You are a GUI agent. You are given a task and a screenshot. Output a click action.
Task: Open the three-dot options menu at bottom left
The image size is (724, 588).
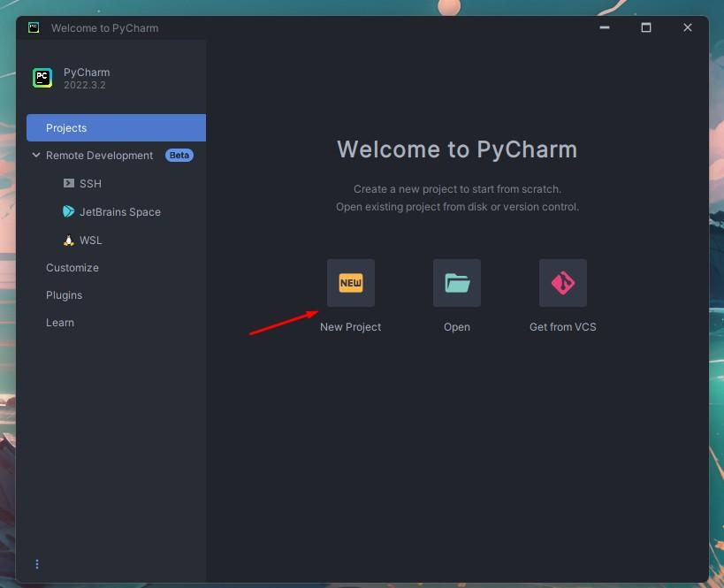click(37, 564)
